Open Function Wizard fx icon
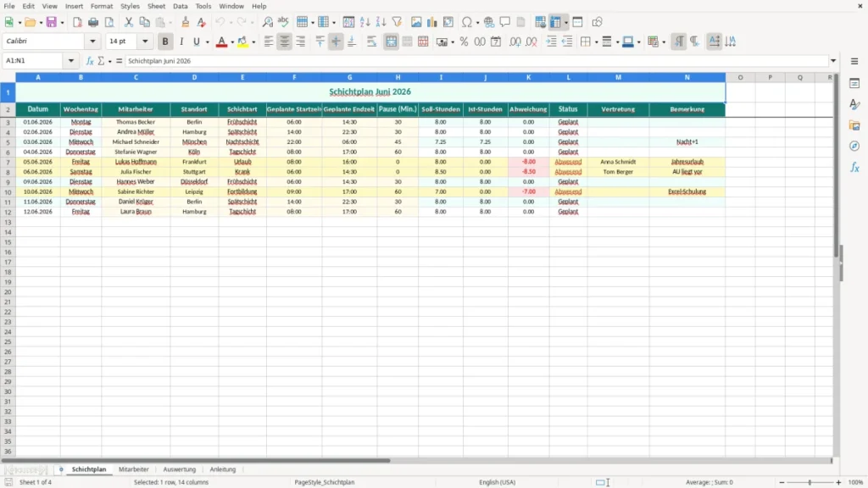868x488 pixels. tap(90, 61)
